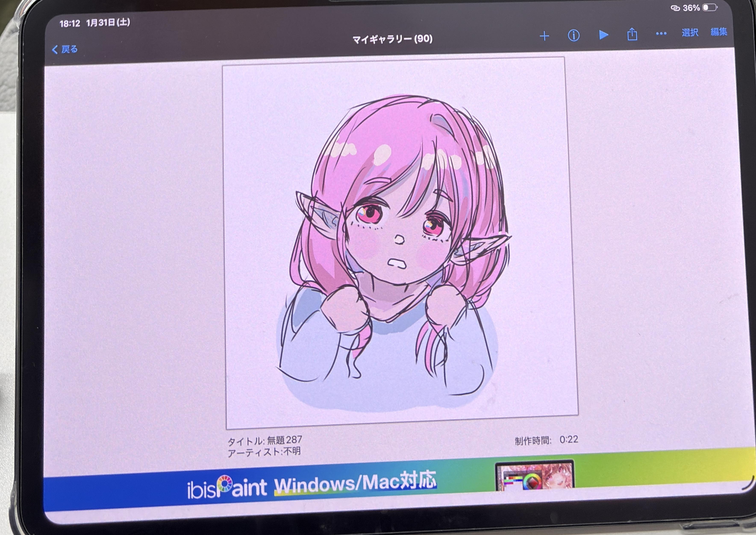Viewport: 756px width, 535px height.
Task: Tap the share icon in top bar
Action: coord(632,34)
